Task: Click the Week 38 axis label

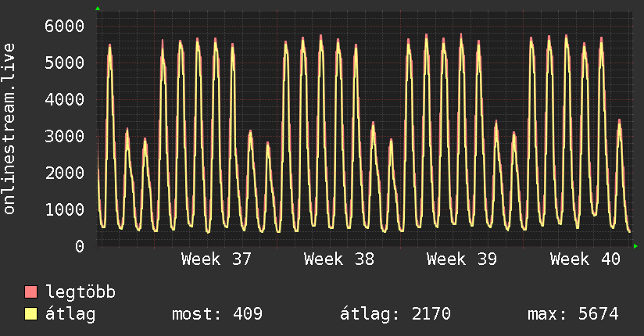Action: point(339,259)
